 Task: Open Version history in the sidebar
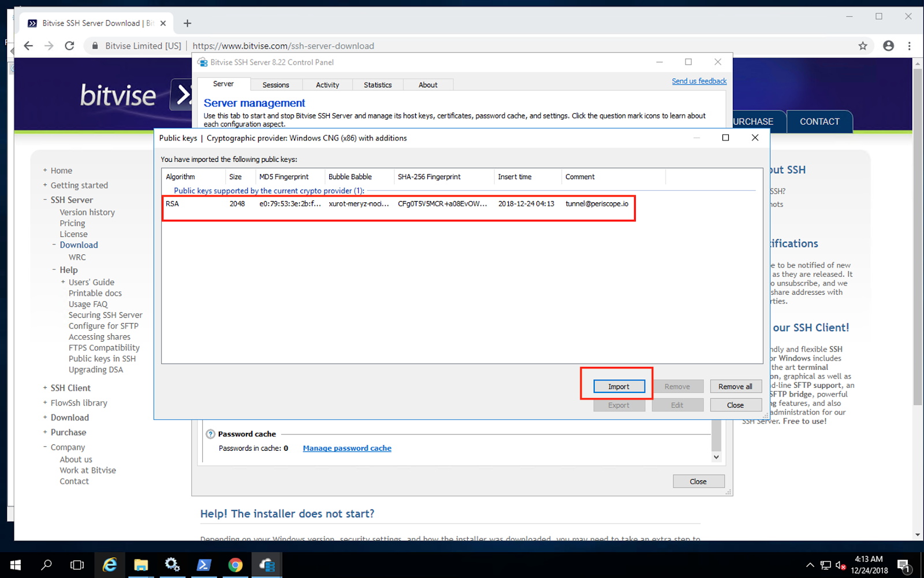[x=87, y=212]
